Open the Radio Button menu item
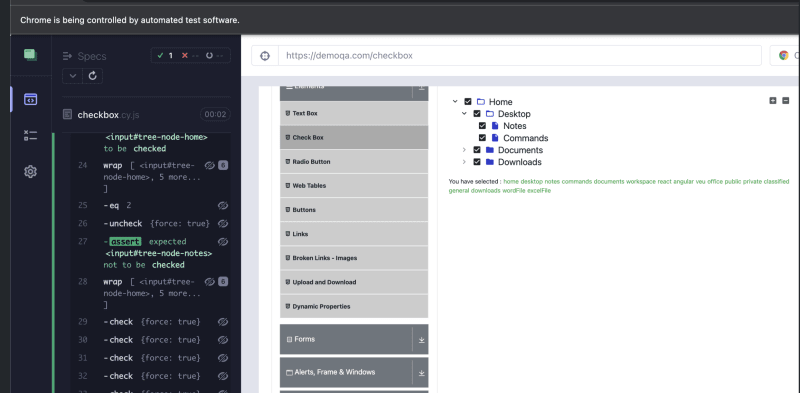The width and height of the screenshot is (800, 393). click(354, 162)
